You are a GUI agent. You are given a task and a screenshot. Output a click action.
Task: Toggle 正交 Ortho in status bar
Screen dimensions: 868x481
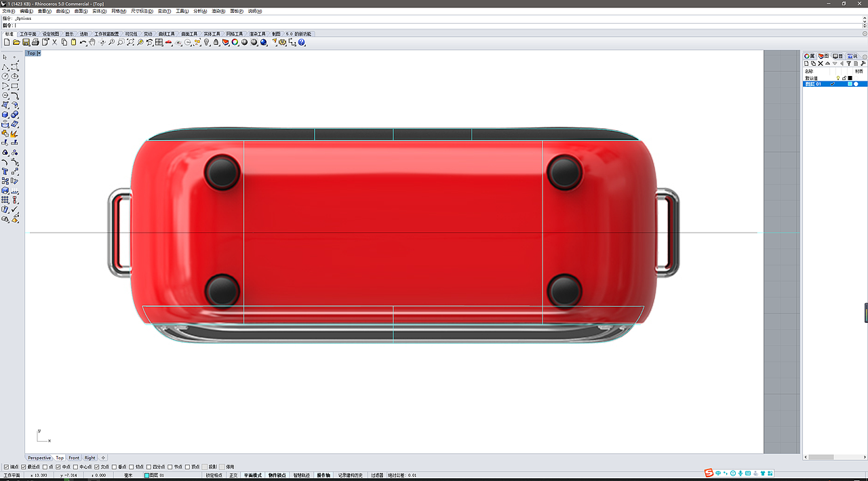click(233, 476)
